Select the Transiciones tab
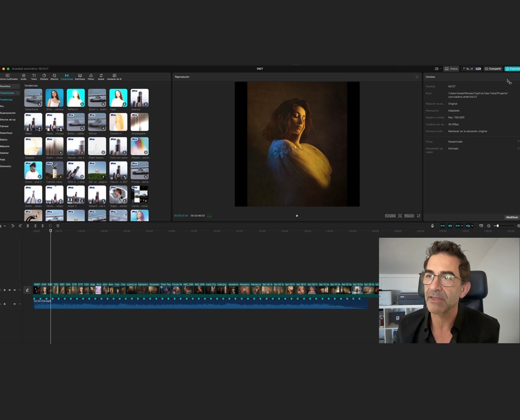Screen dimensions: 520x420 coord(67,77)
